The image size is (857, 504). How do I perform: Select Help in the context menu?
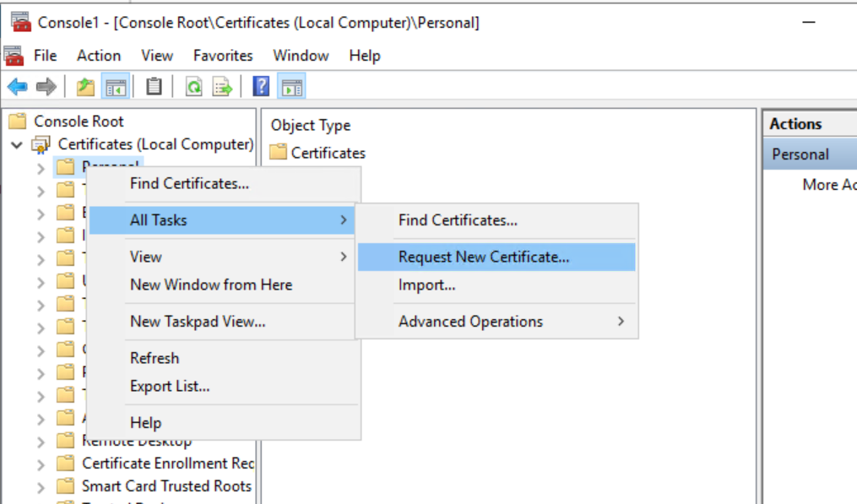pos(224,423)
